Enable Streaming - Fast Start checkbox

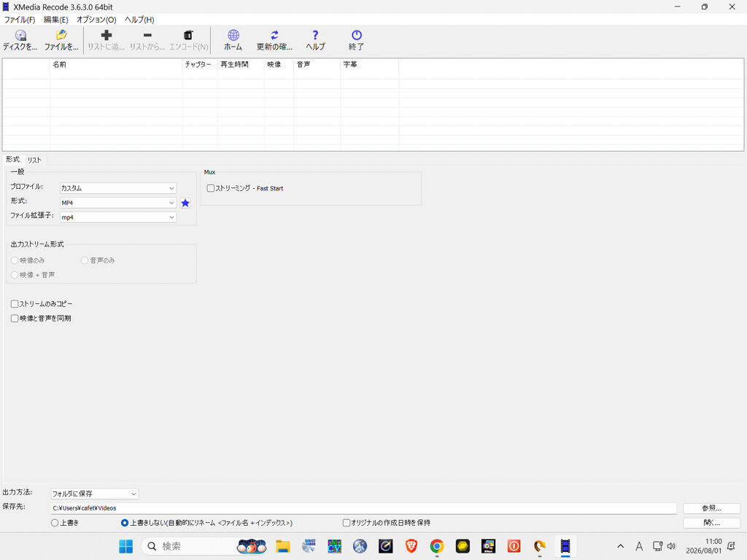211,189
